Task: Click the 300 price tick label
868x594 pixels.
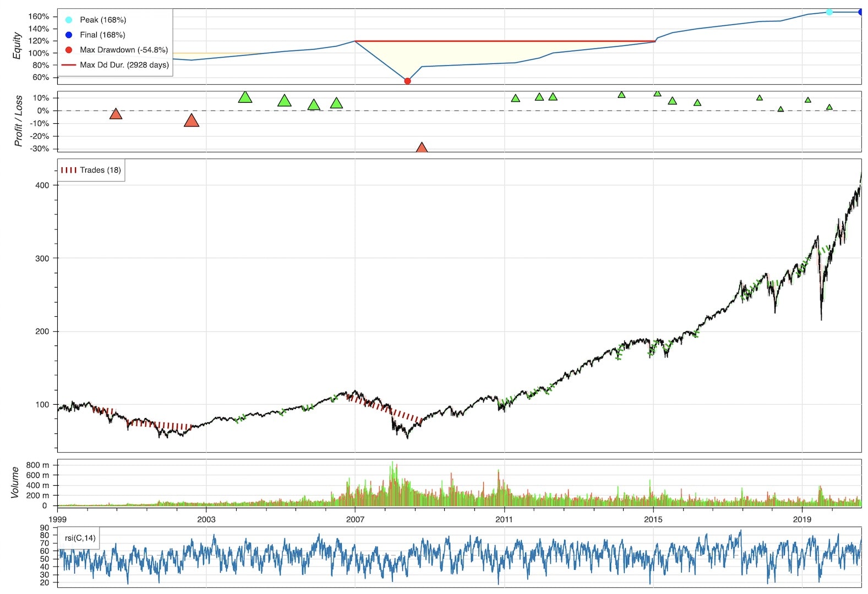Action: (42, 258)
